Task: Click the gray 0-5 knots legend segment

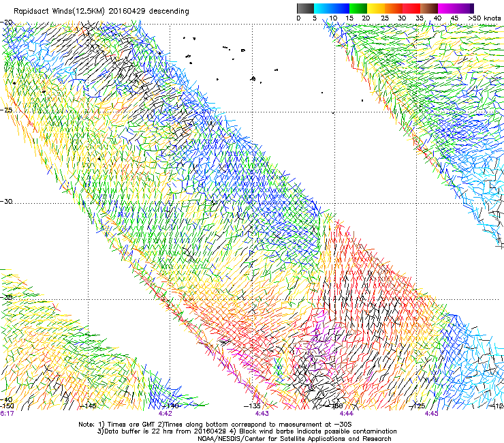Action: [x=306, y=8]
